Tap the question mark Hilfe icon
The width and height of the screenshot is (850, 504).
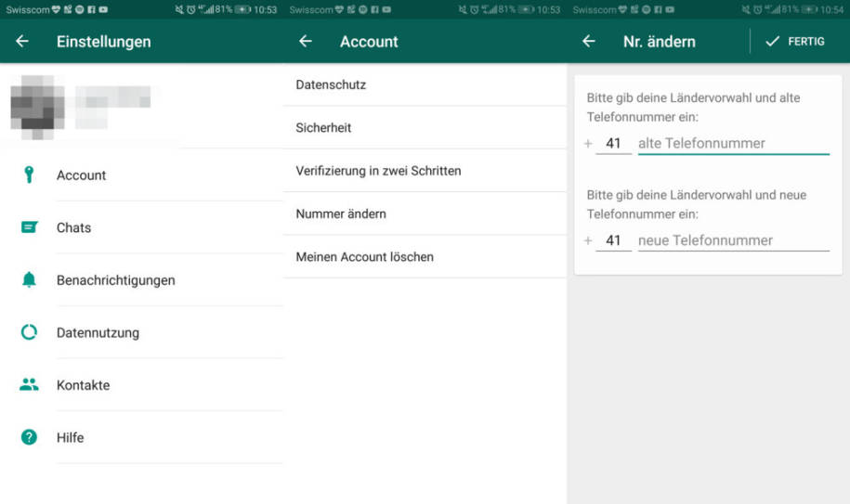(29, 437)
